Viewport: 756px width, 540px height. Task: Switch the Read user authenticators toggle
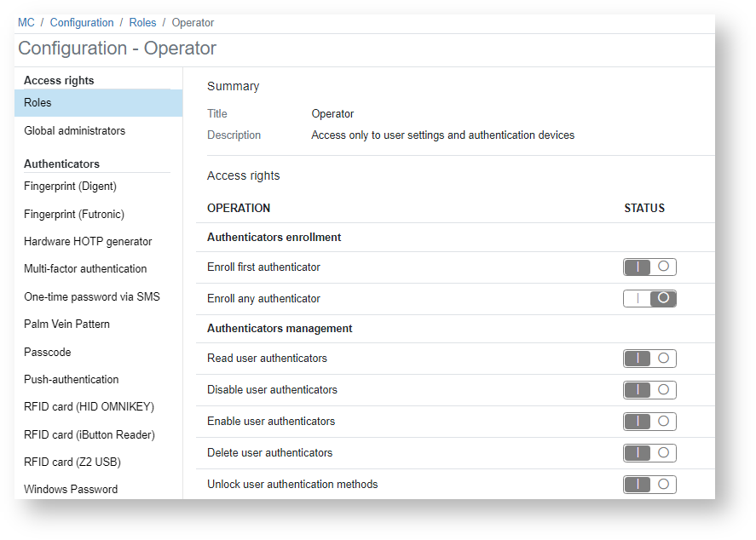(649, 359)
